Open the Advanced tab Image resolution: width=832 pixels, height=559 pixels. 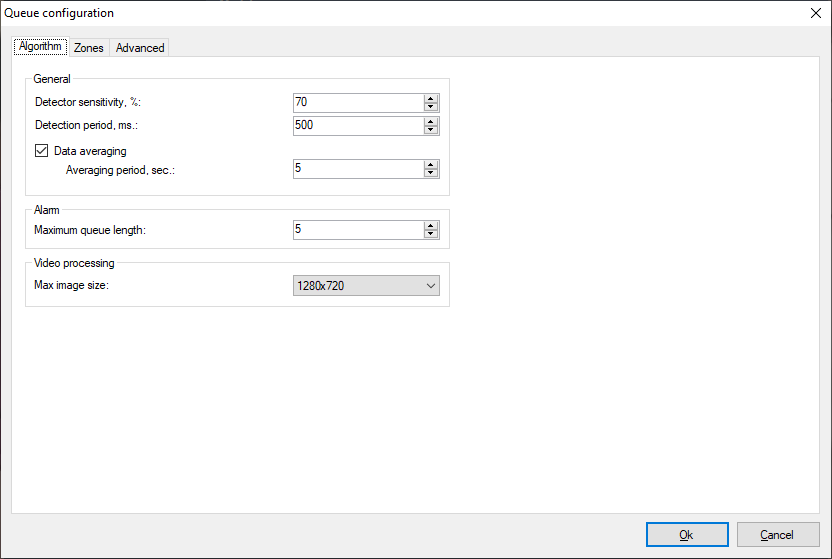pyautogui.click(x=140, y=48)
